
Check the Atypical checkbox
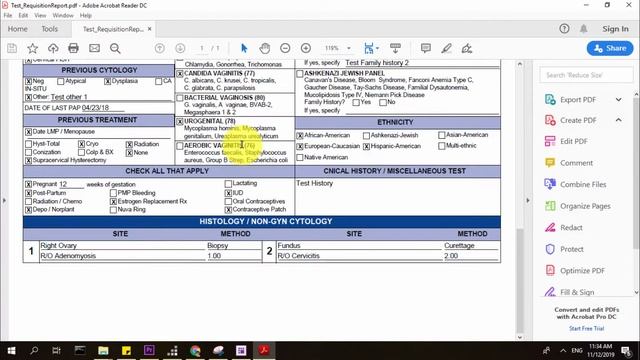pos(61,82)
